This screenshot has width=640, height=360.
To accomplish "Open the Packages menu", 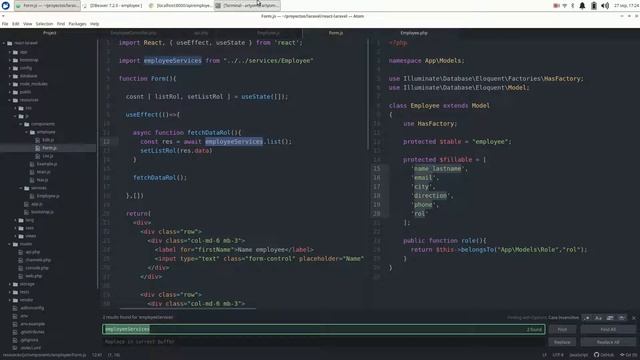I will [77, 24].
